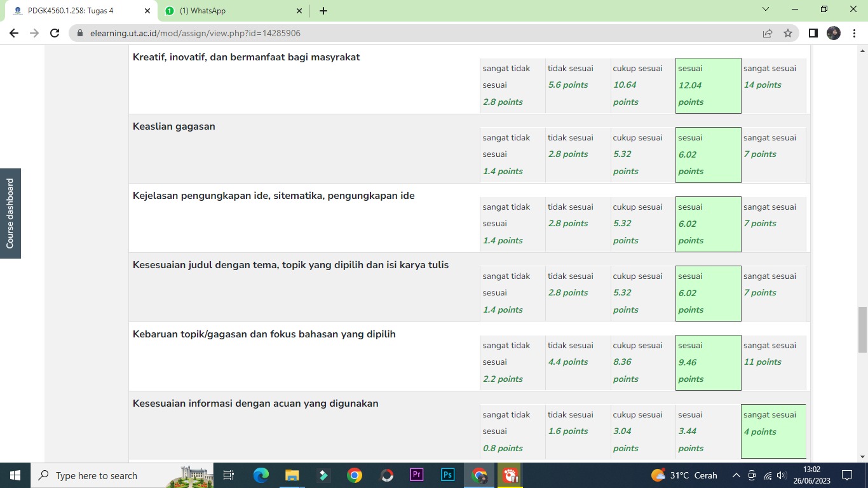Select 'sesuai 6.02 points' in Keaslian gagasan row

pyautogui.click(x=708, y=155)
